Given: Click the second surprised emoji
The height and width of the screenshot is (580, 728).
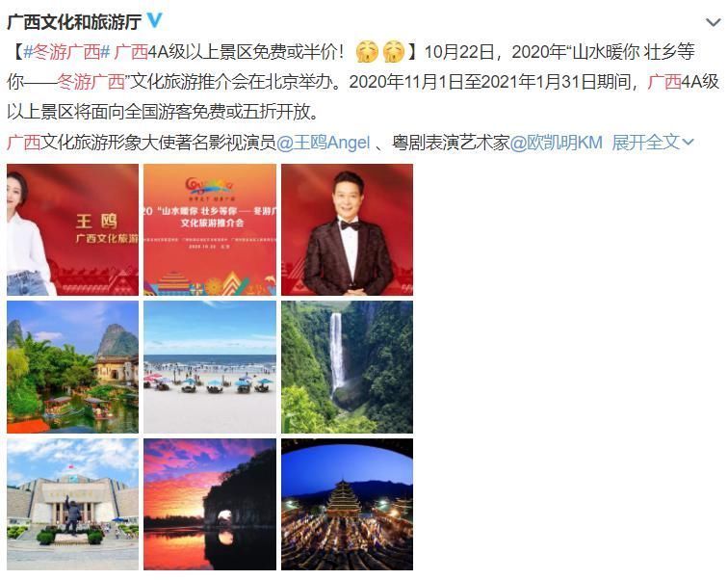Looking at the screenshot, I should [394, 52].
